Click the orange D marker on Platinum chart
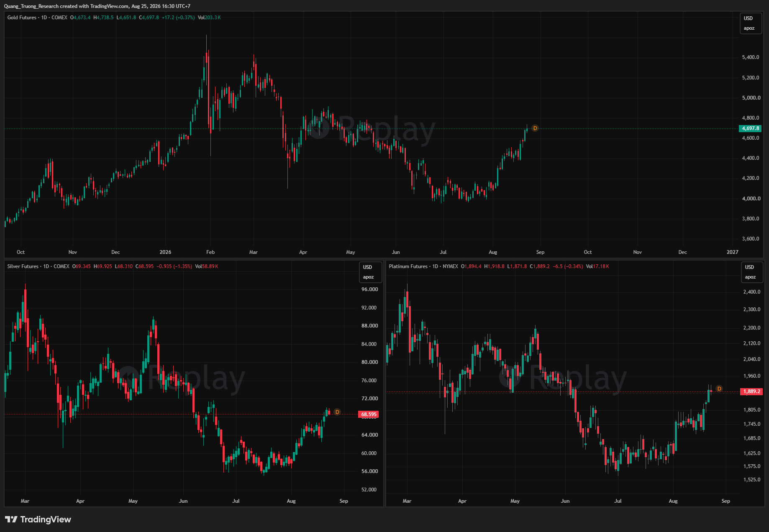Viewport: 769px width, 532px height. coord(719,389)
